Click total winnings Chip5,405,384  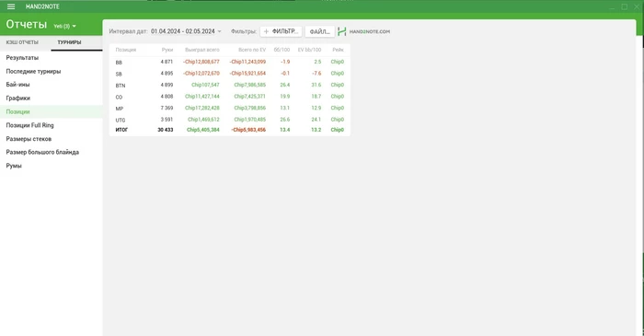[203, 130]
